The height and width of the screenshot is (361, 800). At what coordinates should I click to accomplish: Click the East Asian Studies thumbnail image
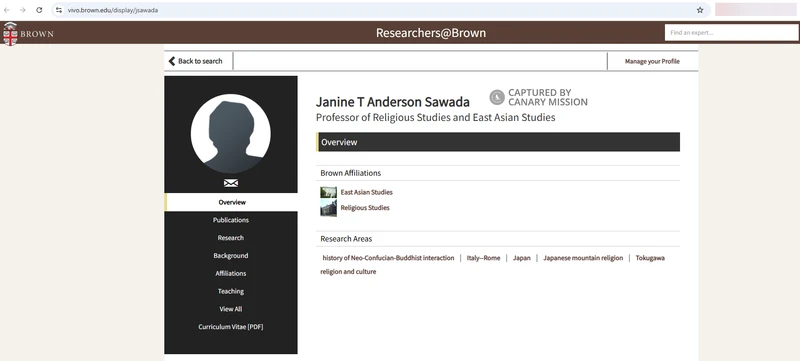click(x=328, y=192)
